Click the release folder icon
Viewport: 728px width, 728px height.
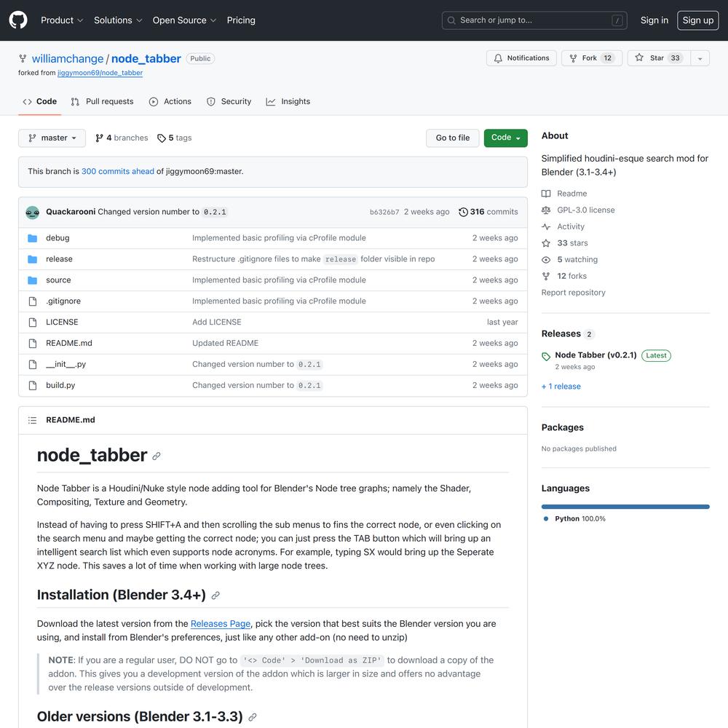[x=33, y=259]
